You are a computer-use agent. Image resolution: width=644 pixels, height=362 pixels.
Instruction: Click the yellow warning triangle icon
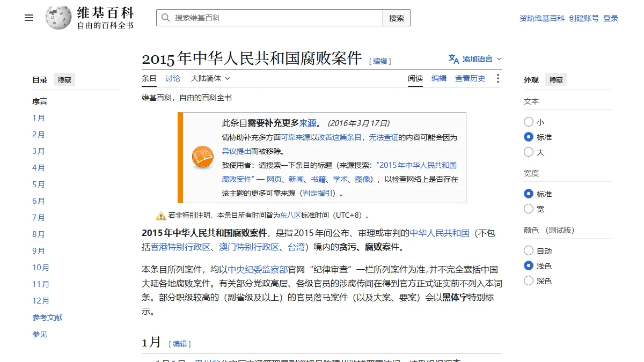pos(161,216)
